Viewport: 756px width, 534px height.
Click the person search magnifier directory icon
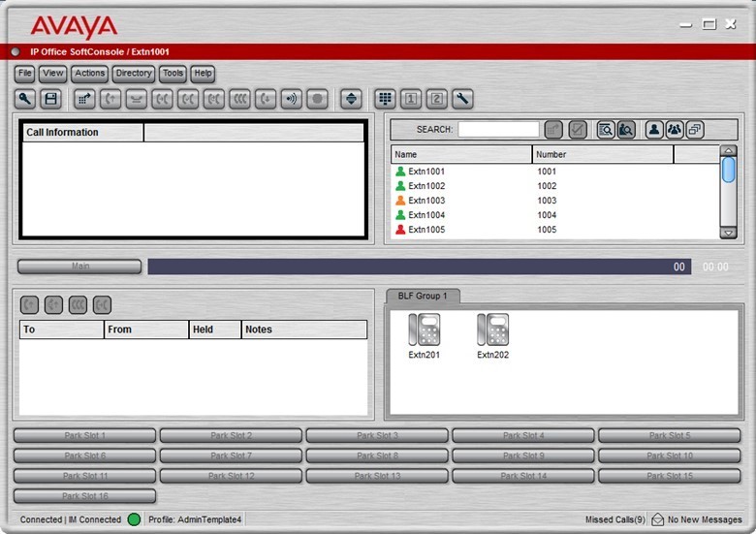pos(626,130)
